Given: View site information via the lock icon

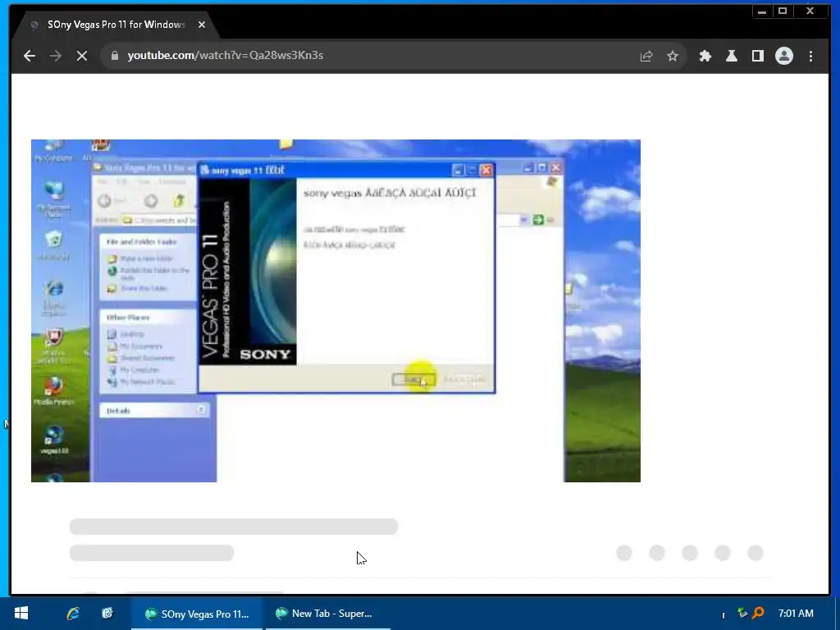Looking at the screenshot, I should 114,56.
